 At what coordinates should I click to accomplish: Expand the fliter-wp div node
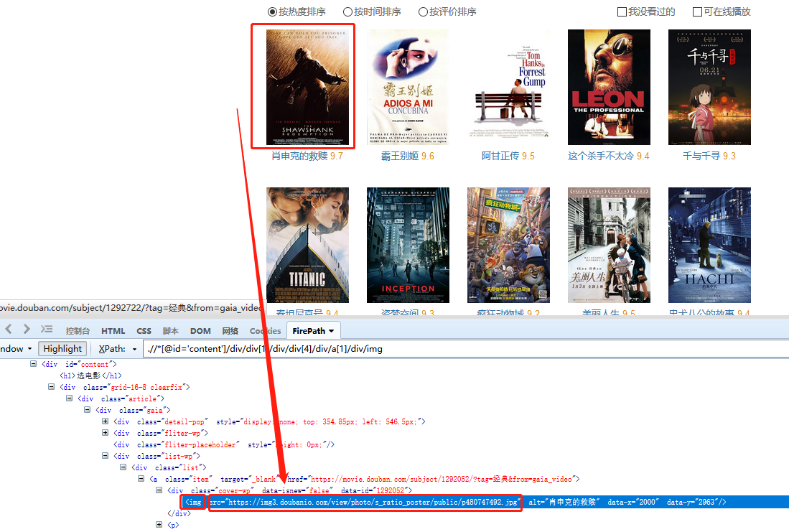coord(105,433)
